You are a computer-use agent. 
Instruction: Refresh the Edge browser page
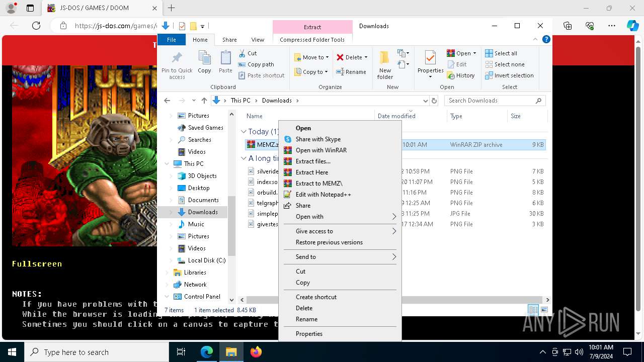tap(36, 26)
